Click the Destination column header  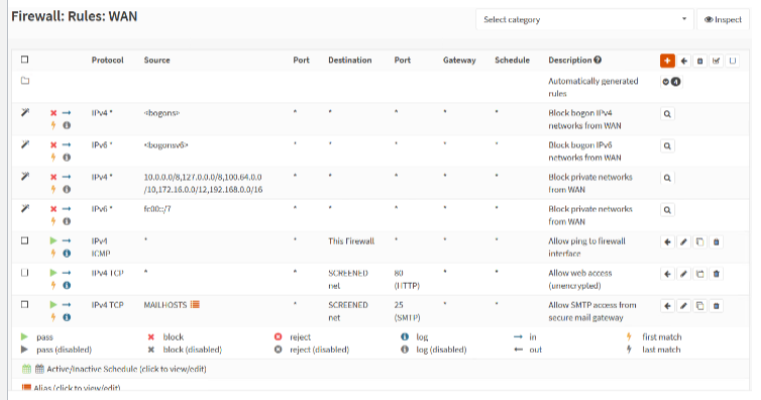tap(350, 60)
